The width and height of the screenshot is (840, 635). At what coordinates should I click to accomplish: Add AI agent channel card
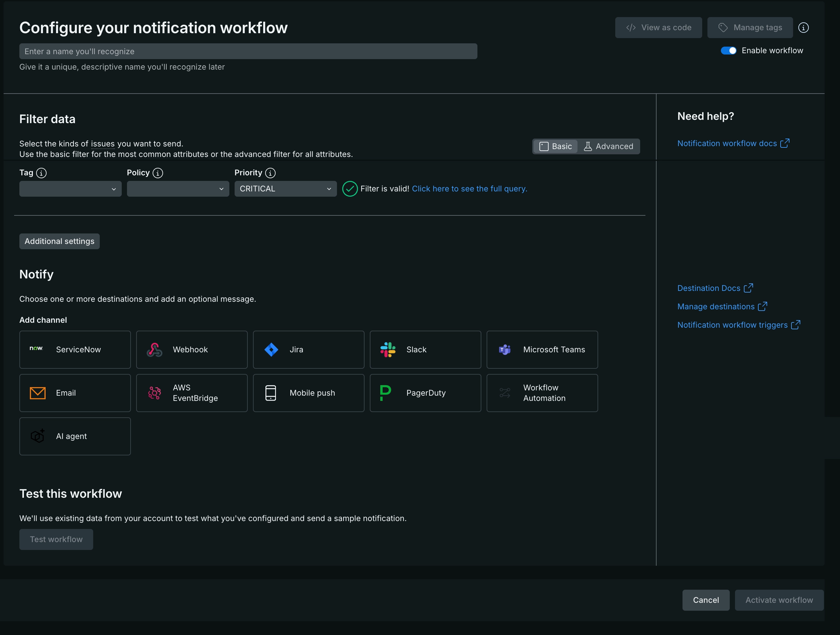click(75, 436)
